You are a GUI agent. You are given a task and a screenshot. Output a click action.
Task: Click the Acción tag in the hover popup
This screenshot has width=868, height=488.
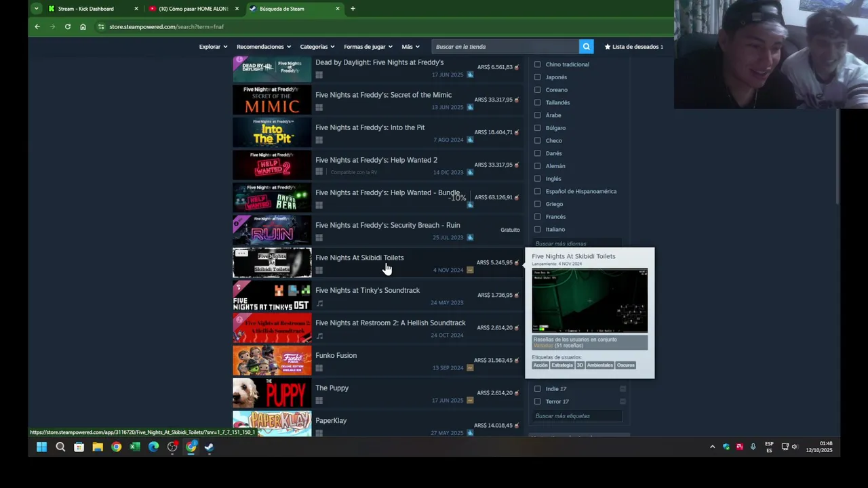[540, 365]
